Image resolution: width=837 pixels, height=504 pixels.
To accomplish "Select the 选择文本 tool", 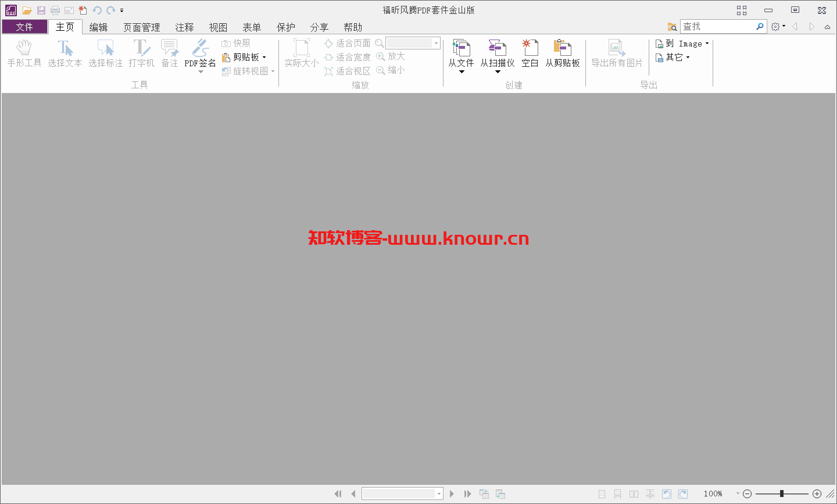I will (x=65, y=53).
